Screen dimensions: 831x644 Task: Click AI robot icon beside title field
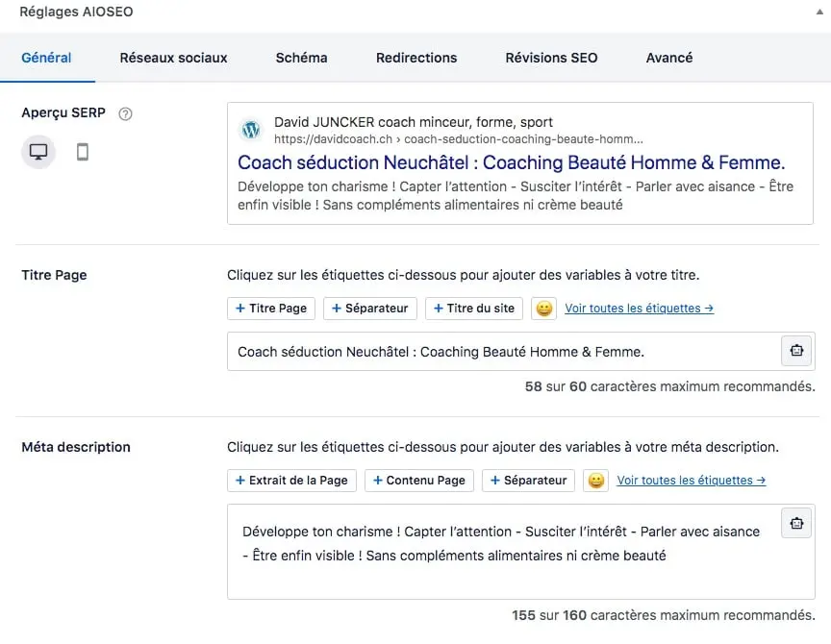[x=796, y=351]
